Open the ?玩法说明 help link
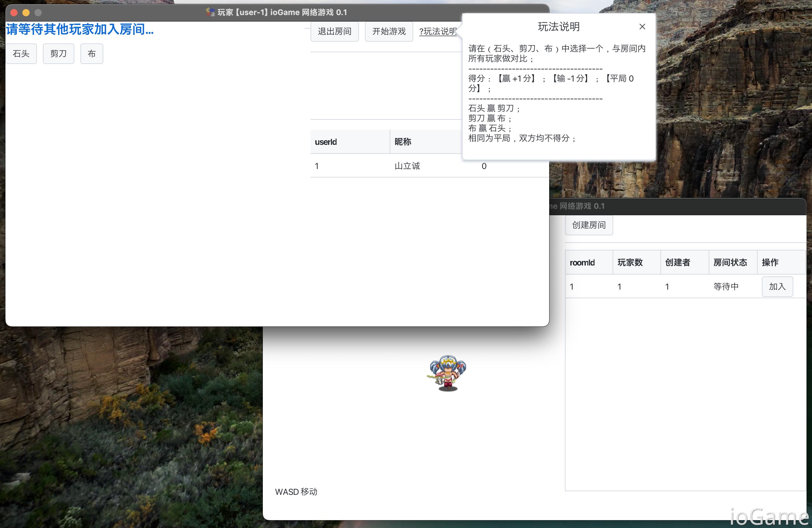 coord(437,31)
